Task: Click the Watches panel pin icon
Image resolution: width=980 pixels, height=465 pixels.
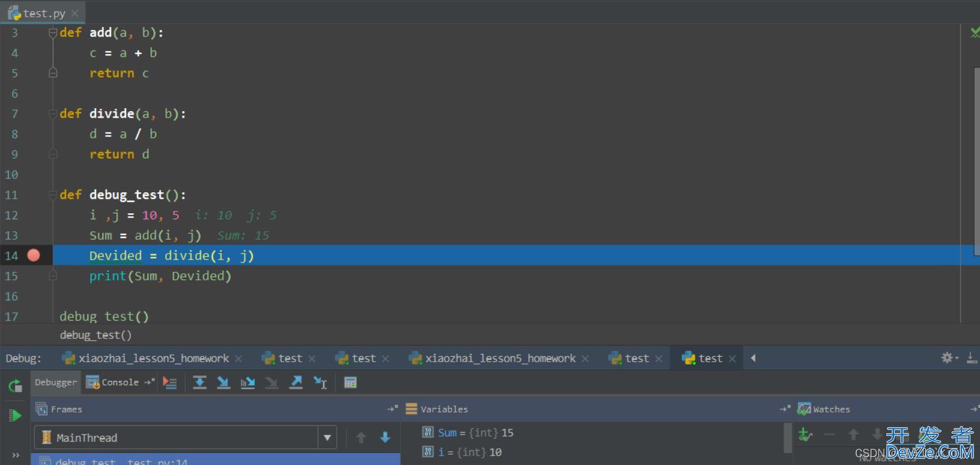Action: point(974,409)
